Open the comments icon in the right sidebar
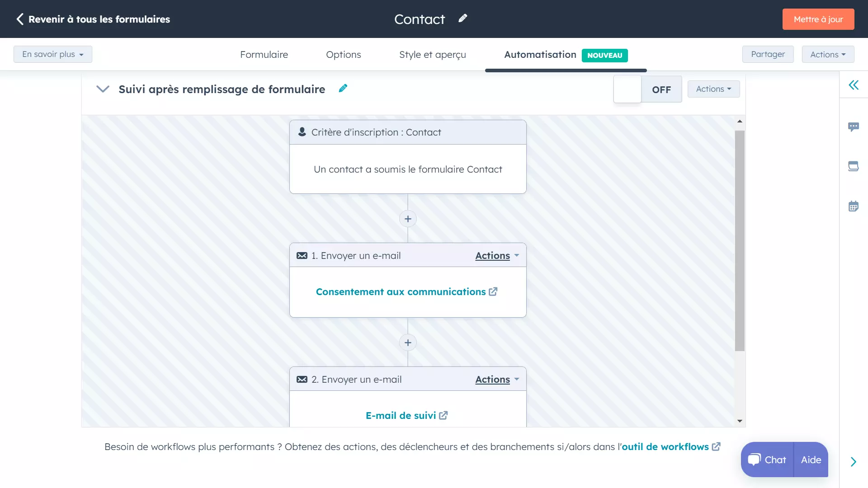This screenshot has height=488, width=868. (853, 127)
